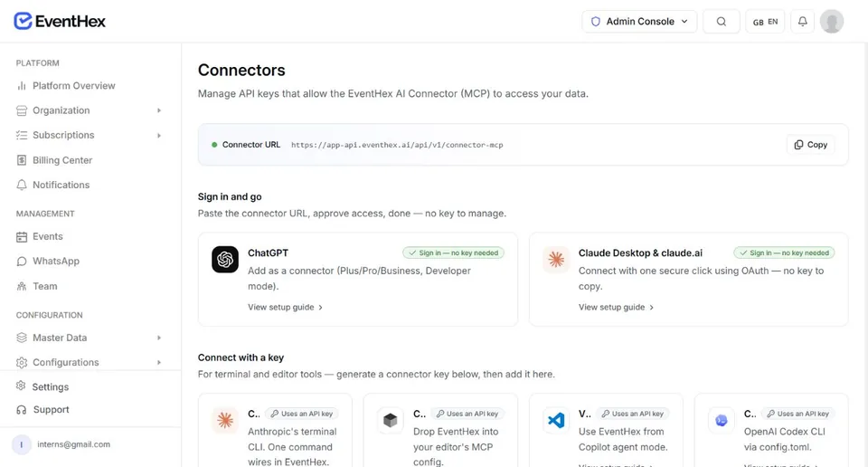This screenshot has height=467, width=868.
Task: Click the editor MCP config cube icon
Action: [391, 421]
